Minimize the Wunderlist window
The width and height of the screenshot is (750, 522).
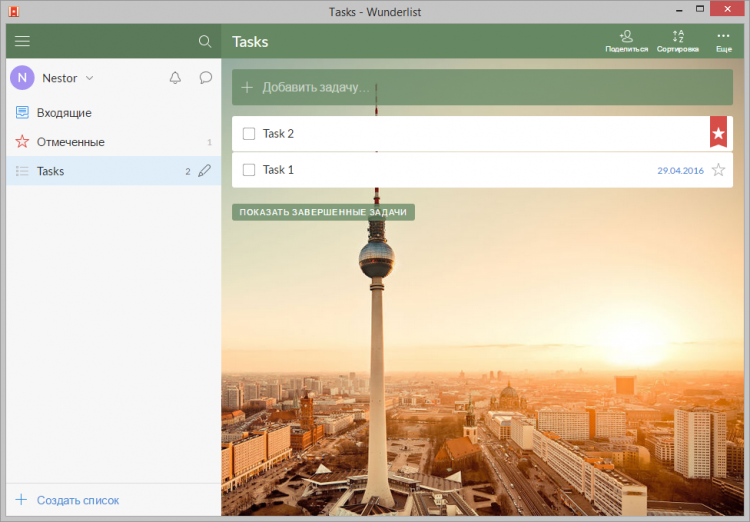coord(679,10)
